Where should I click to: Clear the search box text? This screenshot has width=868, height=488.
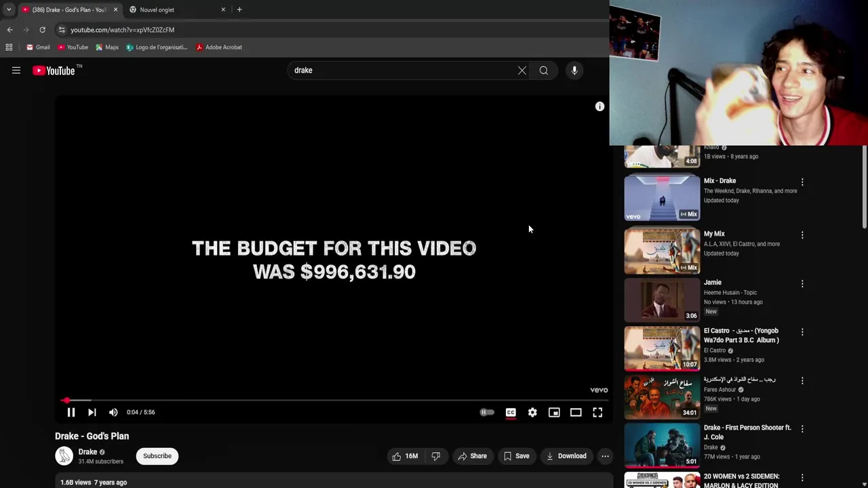522,70
